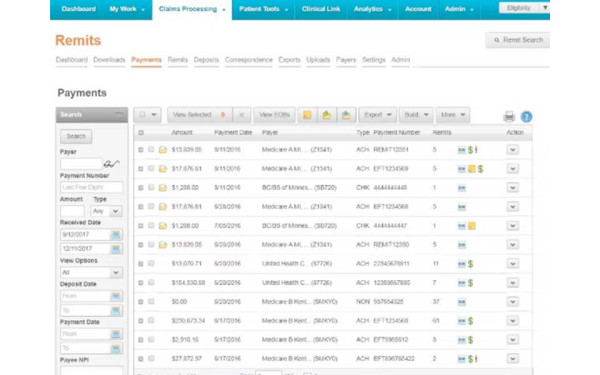Screen dimensions: 600x375
Task: Click the payer lookup signature icon
Action: coord(111,164)
